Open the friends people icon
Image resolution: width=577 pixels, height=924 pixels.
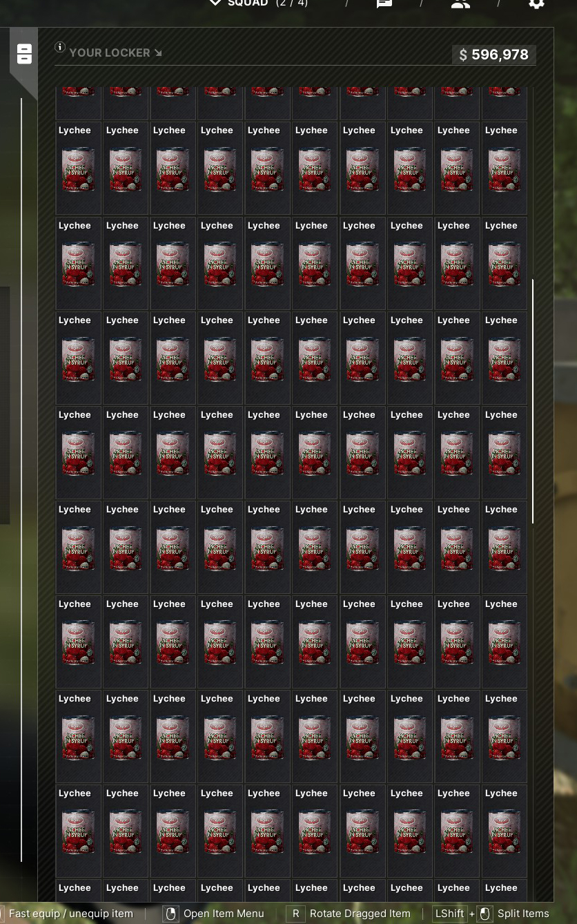(460, 3)
